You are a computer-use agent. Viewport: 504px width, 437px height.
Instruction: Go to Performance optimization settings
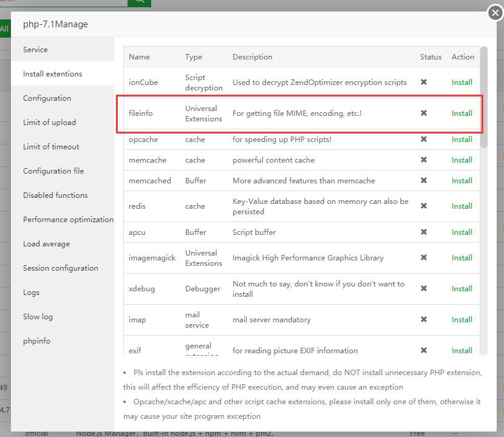(x=68, y=220)
